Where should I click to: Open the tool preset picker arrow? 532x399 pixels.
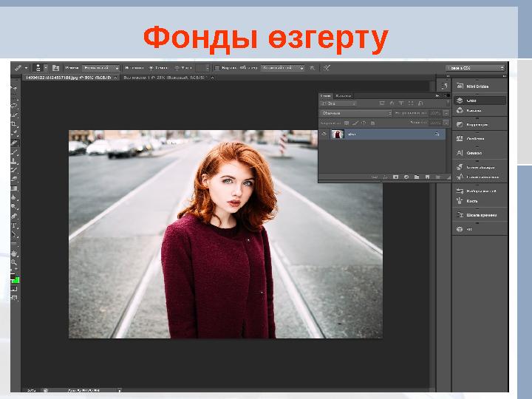pyautogui.click(x=26, y=68)
